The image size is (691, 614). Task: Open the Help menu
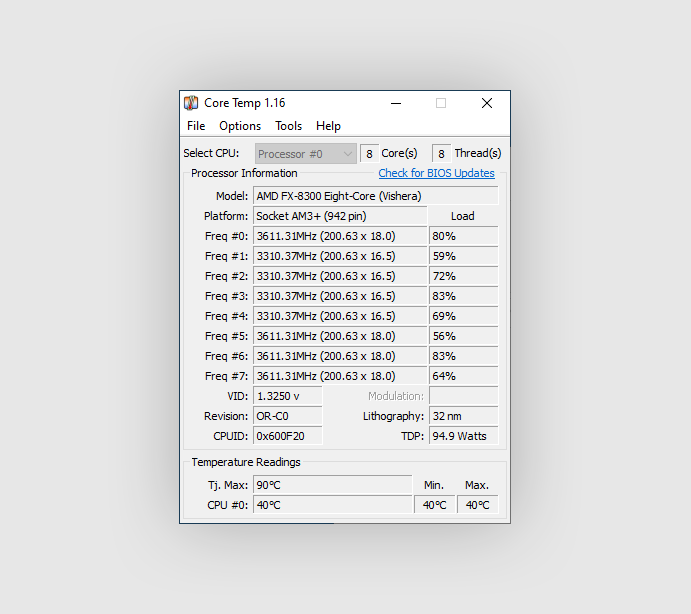tap(328, 126)
